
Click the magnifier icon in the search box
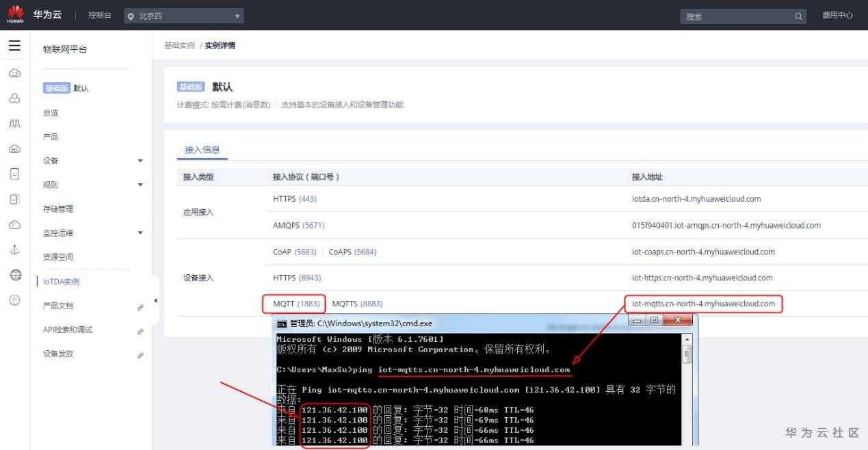pyautogui.click(x=798, y=16)
